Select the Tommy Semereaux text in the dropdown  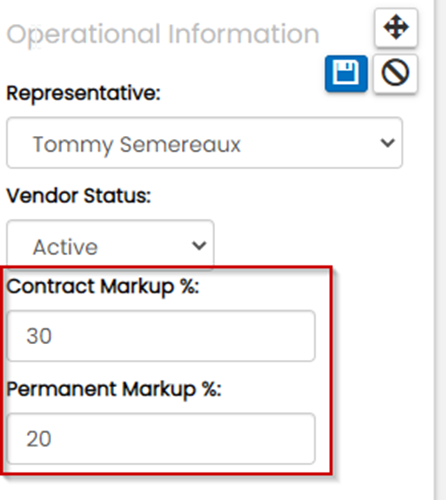136,145
